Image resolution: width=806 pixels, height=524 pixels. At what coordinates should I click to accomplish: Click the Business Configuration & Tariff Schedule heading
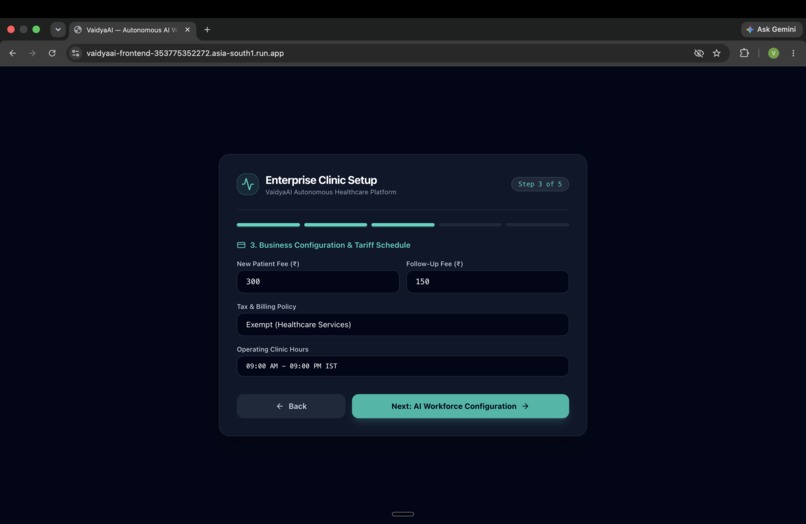330,245
